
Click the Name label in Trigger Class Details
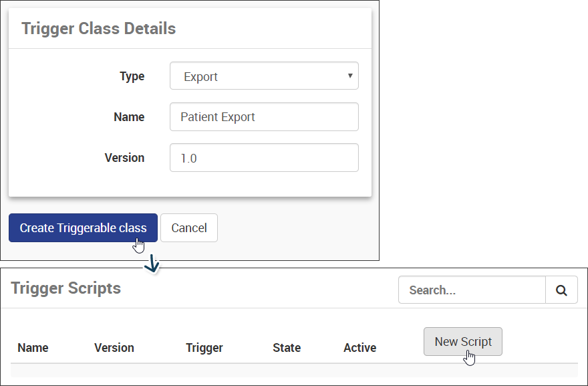tap(129, 117)
